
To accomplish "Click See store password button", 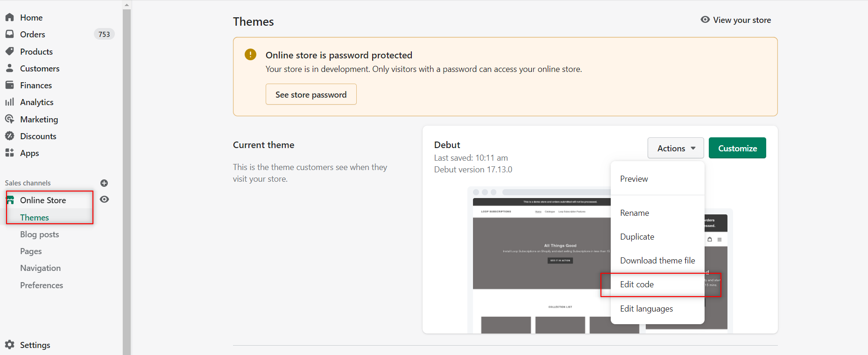I will [311, 94].
